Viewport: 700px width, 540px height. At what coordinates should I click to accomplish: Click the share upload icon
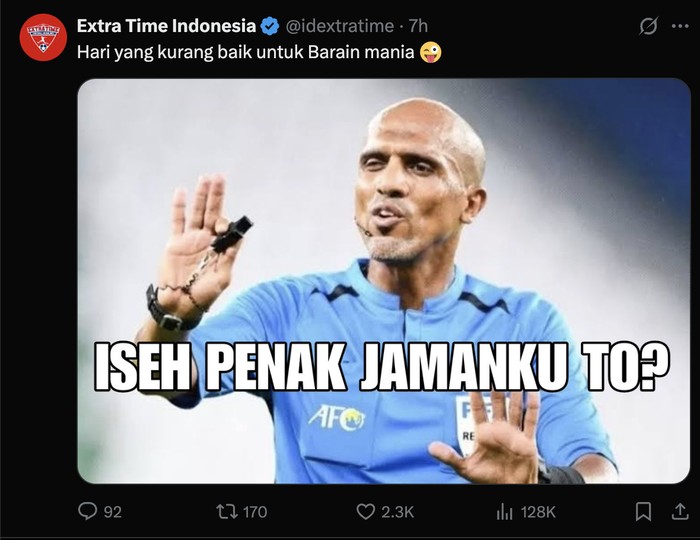(679, 511)
